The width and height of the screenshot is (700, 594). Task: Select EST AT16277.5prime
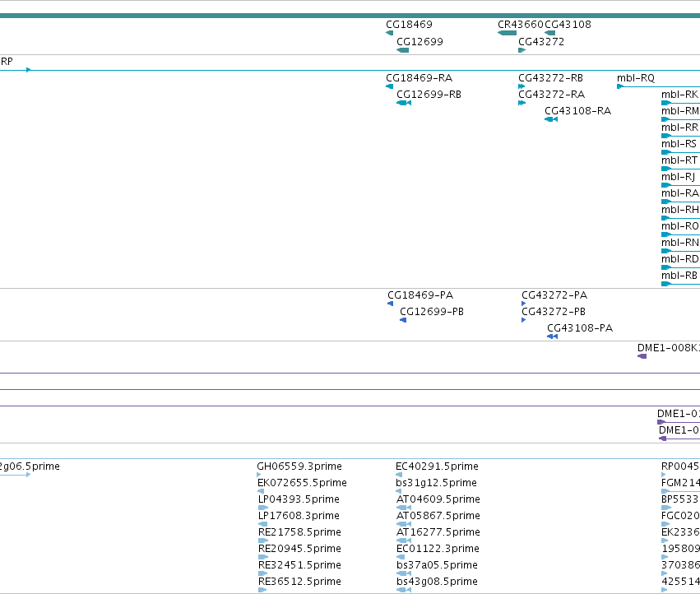(x=438, y=533)
